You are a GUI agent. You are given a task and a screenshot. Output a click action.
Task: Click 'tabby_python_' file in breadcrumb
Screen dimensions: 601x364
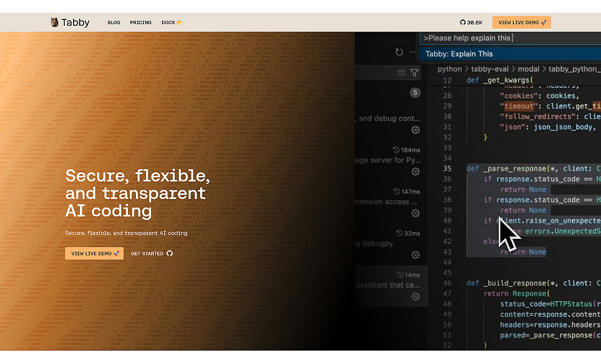pos(574,69)
